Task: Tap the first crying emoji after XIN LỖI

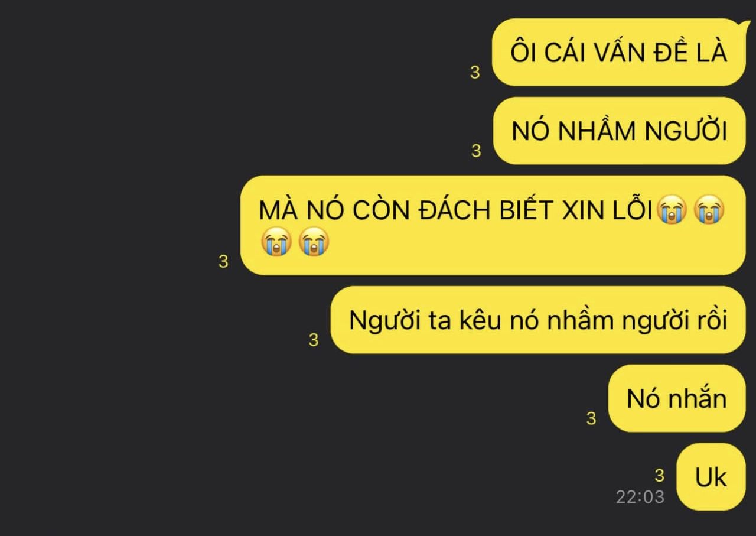Action: click(x=673, y=212)
